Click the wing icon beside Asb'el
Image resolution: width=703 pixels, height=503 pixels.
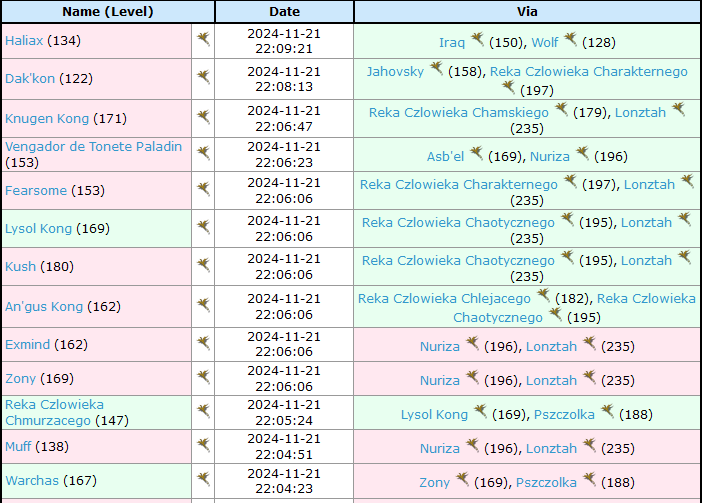pos(476,154)
